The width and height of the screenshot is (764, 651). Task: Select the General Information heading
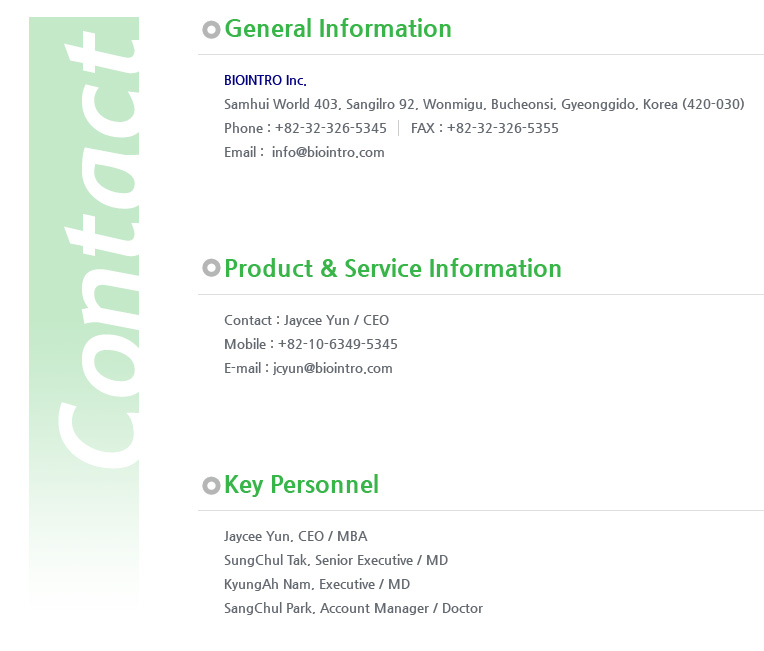click(338, 28)
